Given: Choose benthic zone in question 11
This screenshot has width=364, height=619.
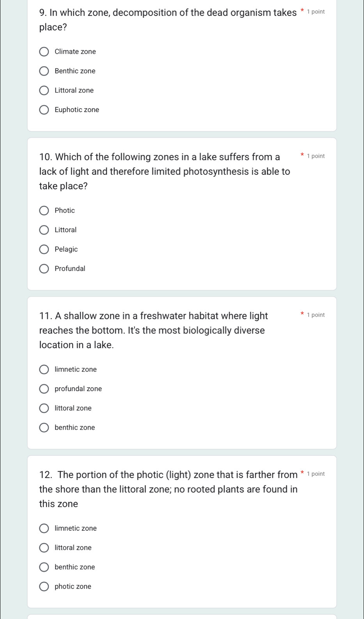Looking at the screenshot, I should point(44,428).
